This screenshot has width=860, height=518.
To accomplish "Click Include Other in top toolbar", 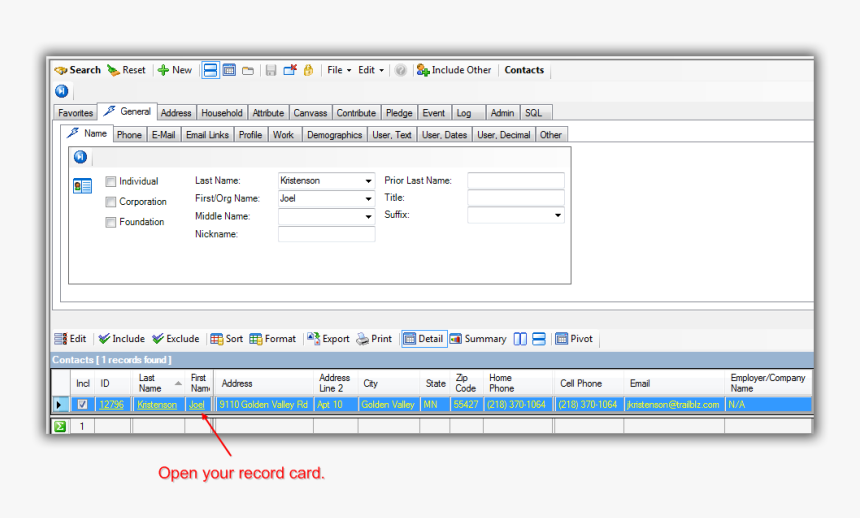I will tap(454, 70).
